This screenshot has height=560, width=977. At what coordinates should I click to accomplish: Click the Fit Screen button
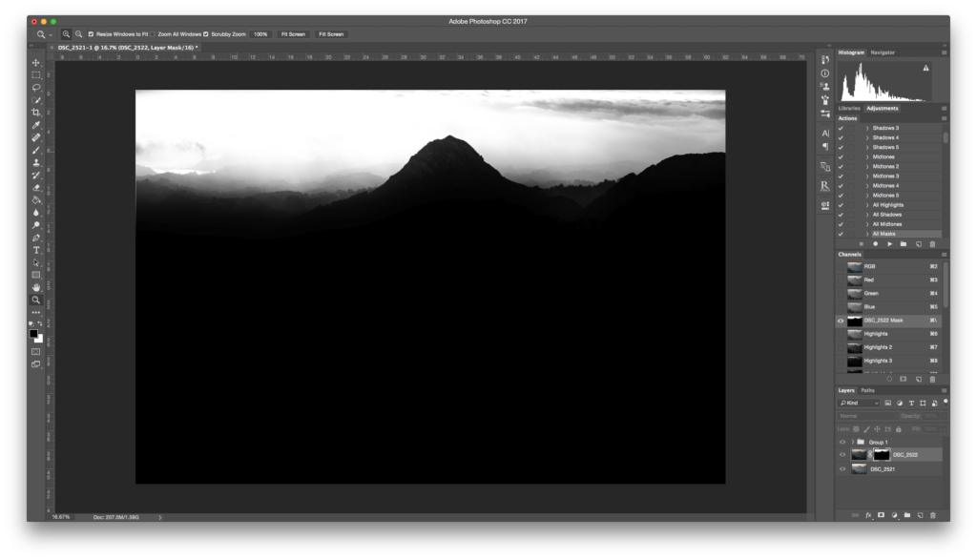[x=292, y=33]
